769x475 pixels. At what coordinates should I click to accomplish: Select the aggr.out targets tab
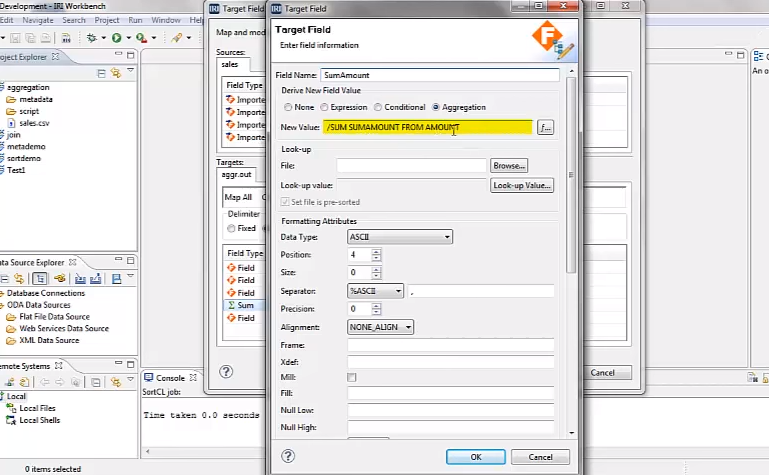236,175
